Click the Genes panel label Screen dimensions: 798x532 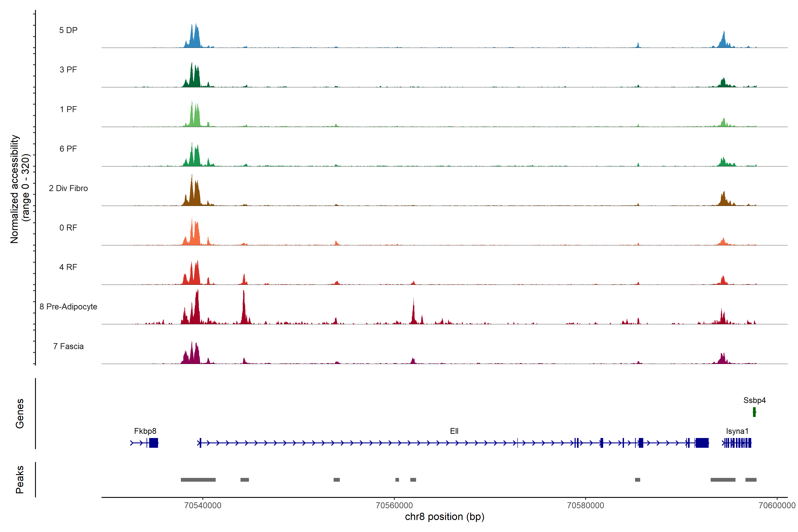point(20,413)
